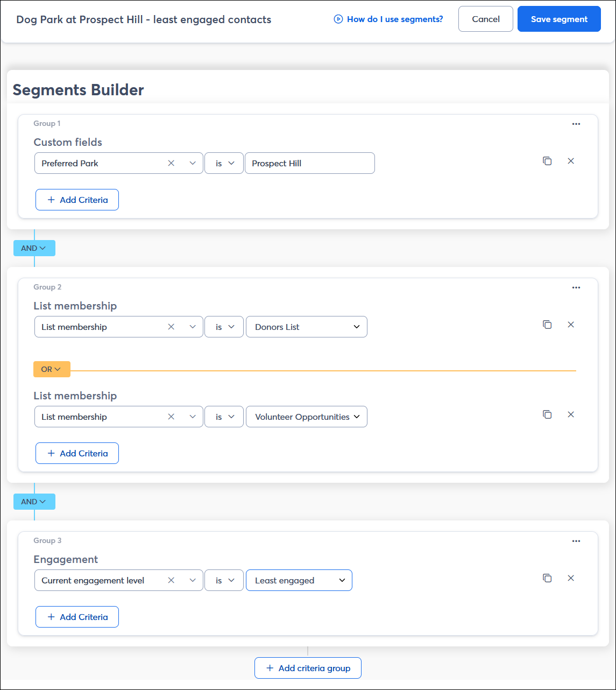Open the 'is' operator dropdown in Group 1
This screenshot has width=616, height=690.
pyautogui.click(x=224, y=163)
